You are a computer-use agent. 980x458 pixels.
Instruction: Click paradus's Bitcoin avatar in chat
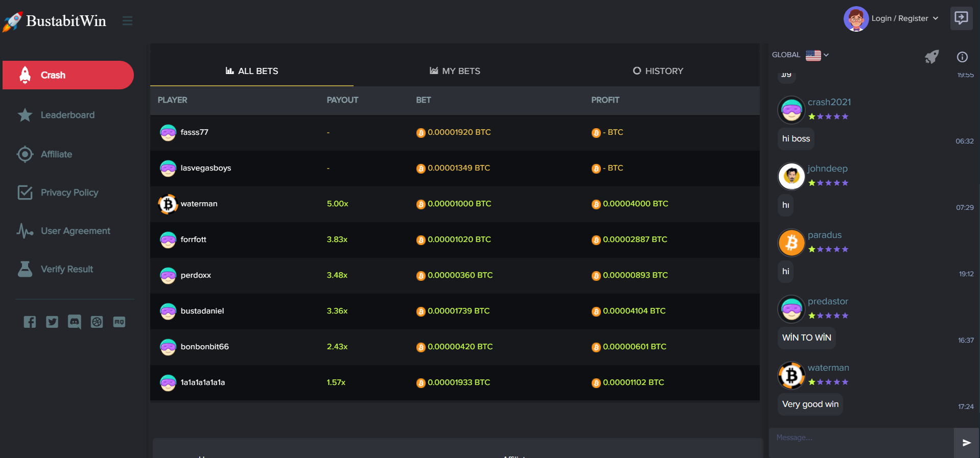click(x=791, y=243)
